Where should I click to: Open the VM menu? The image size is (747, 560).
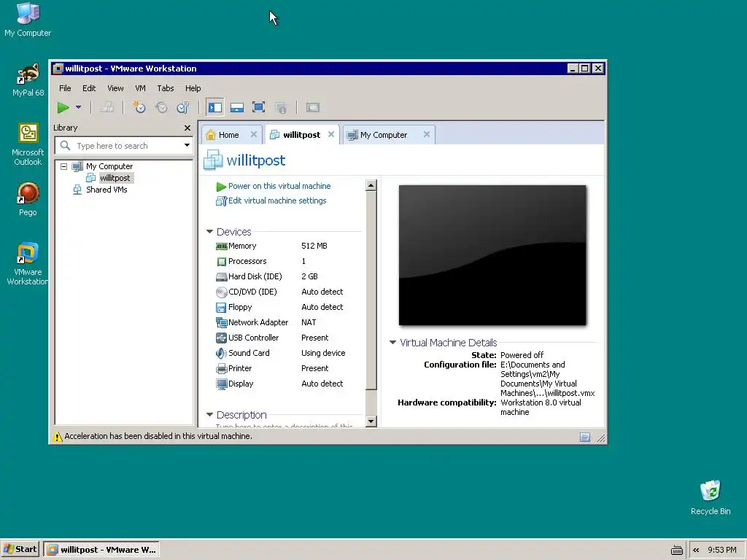point(140,88)
